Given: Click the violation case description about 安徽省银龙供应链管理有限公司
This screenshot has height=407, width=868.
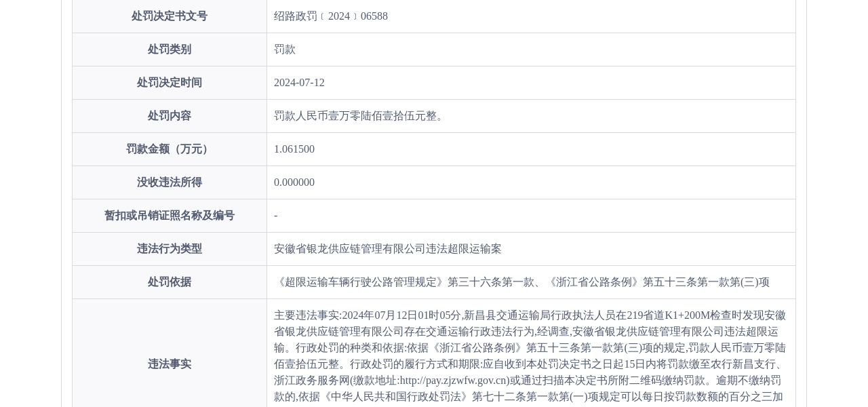Looking at the screenshot, I should click(387, 249).
